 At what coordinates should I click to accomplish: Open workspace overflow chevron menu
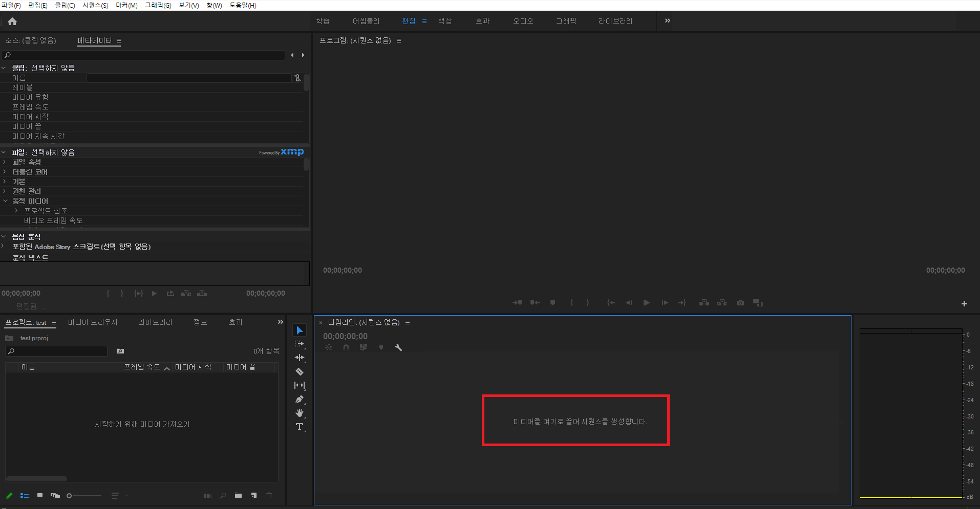point(668,21)
